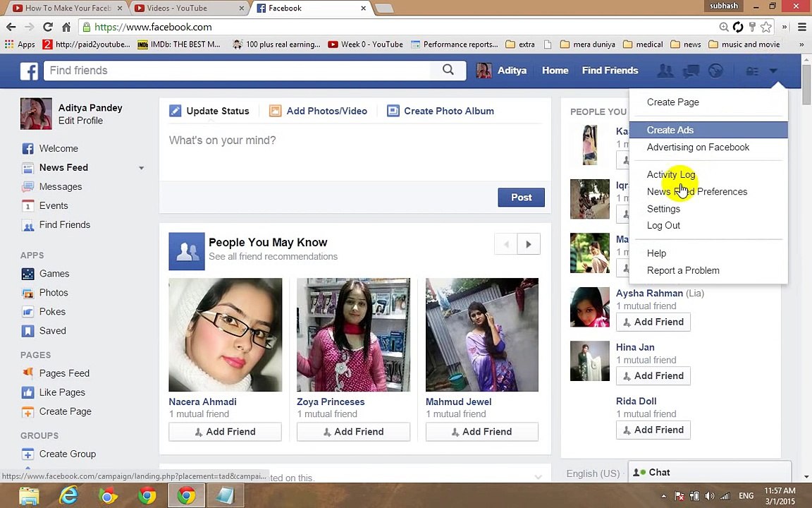Expand the bookmarks bar overflow chevron
The height and width of the screenshot is (508, 812).
801,44
